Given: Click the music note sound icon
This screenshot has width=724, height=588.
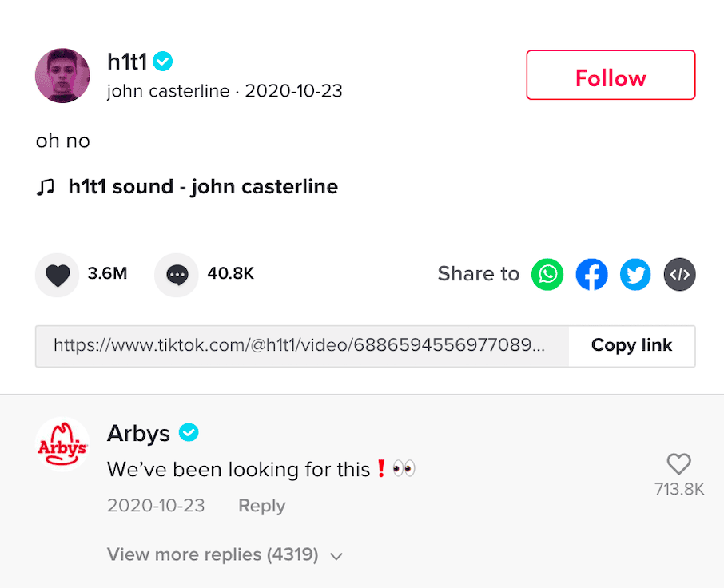Looking at the screenshot, I should 46,187.
